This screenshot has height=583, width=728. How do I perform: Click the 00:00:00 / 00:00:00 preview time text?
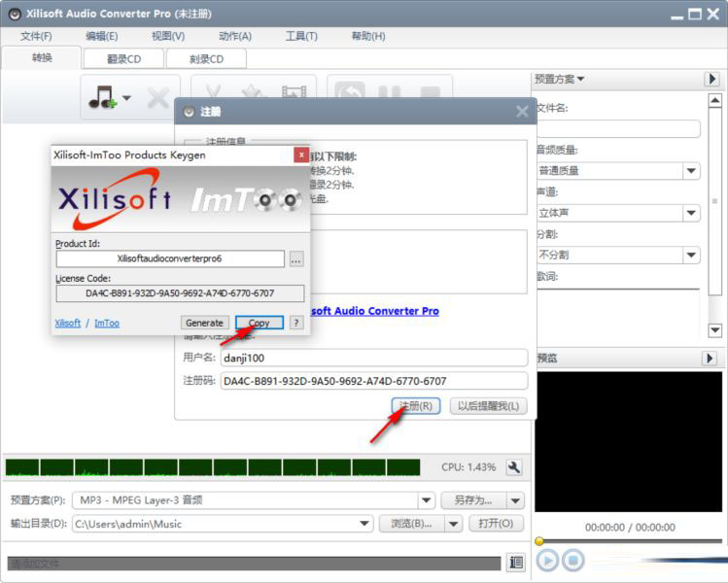[630, 528]
